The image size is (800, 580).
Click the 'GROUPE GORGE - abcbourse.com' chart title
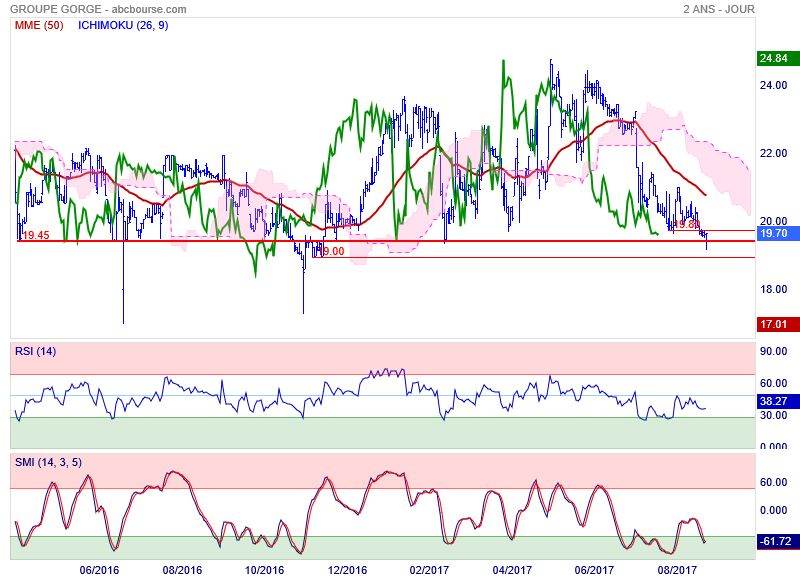tap(98, 9)
